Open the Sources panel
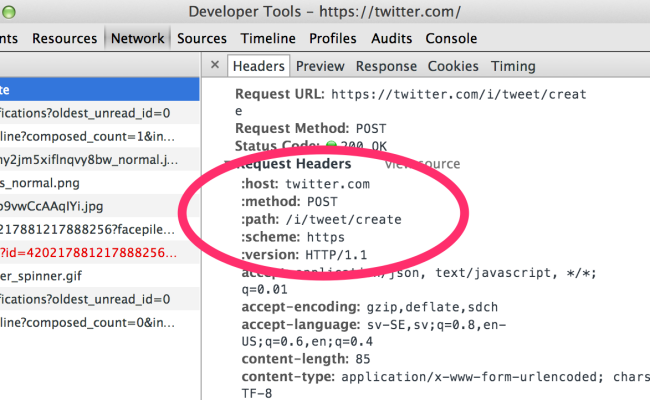Screen dimensions: 650x400 202,38
